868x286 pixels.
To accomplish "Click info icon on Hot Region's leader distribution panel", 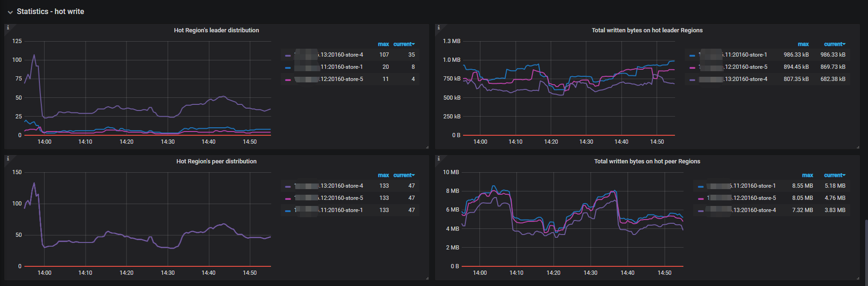I will 8,28.
